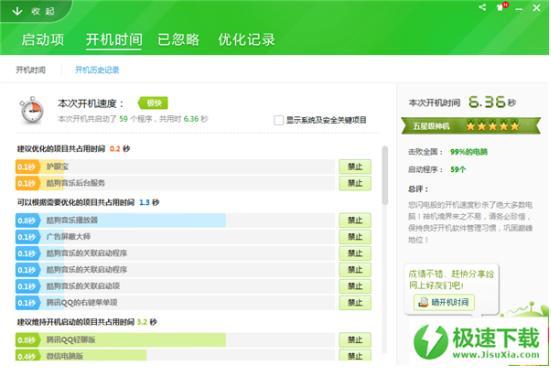The width and height of the screenshot is (551, 376).
Task: Switch to the 启动项 tab
Action: point(43,39)
